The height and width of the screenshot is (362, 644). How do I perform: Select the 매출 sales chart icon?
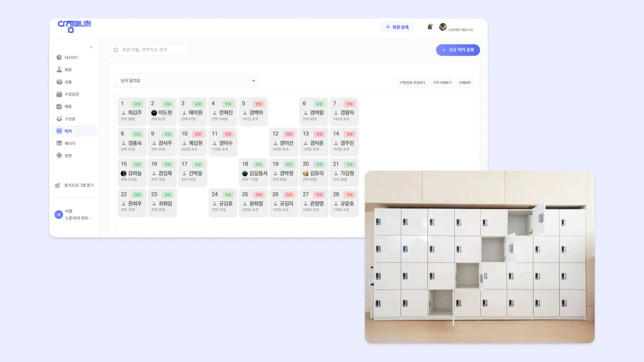(x=59, y=107)
